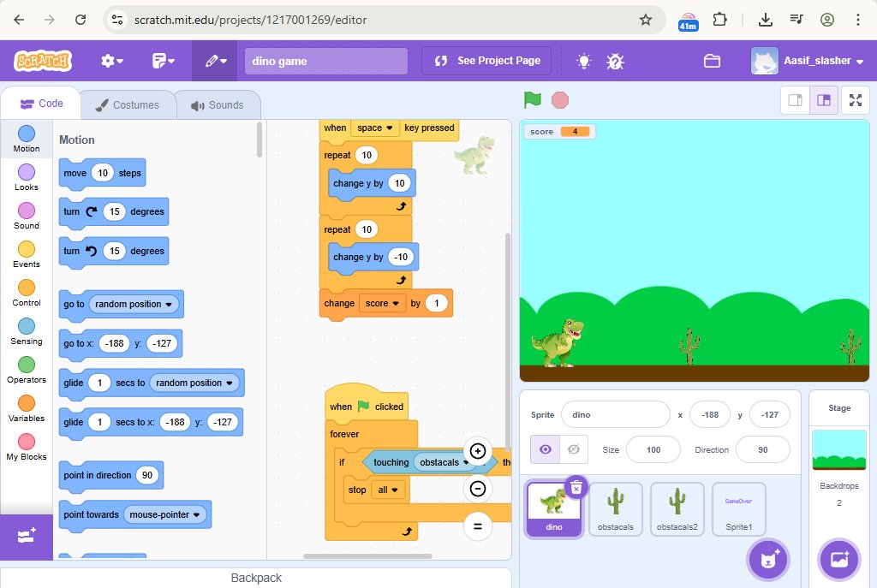Switch to small stage layout

pos(795,100)
